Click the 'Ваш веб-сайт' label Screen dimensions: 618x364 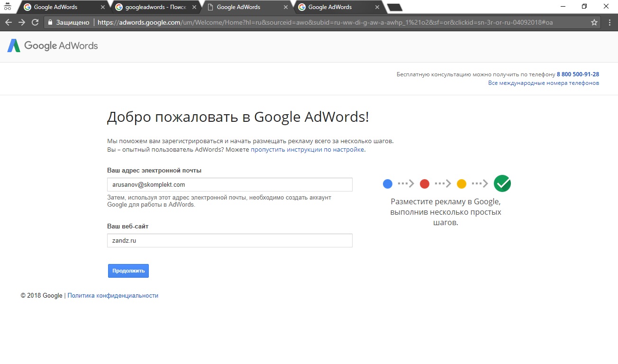tap(128, 226)
